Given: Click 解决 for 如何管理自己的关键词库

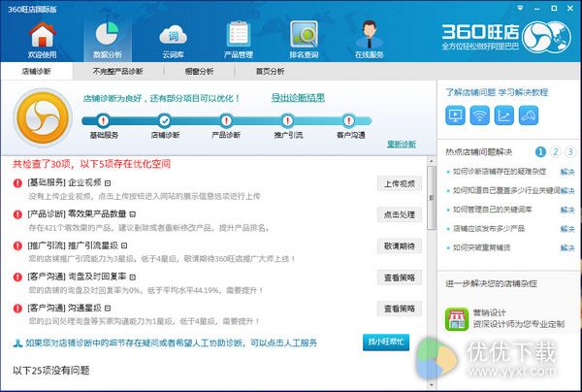Looking at the screenshot, I should [x=567, y=210].
